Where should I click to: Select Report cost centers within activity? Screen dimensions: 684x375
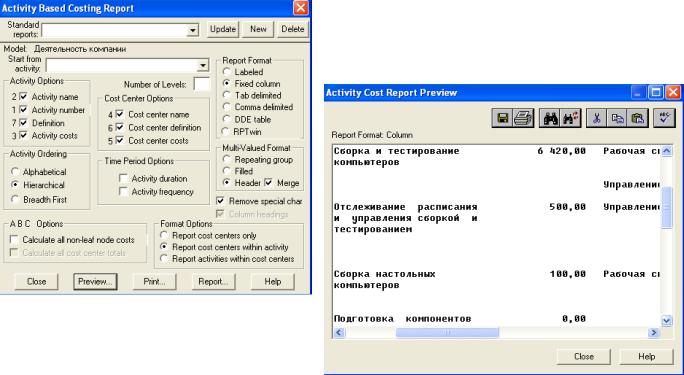click(164, 247)
